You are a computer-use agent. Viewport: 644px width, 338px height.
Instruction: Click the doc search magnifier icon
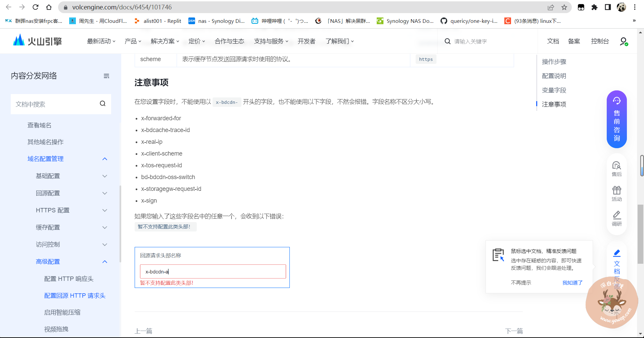pos(103,104)
